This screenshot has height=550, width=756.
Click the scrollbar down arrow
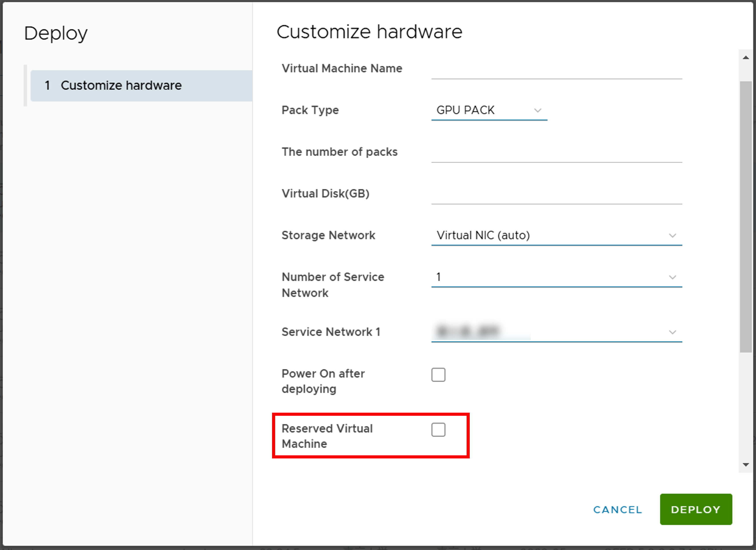click(746, 464)
